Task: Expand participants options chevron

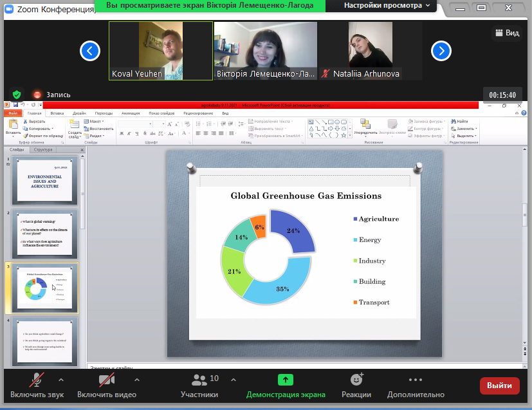Action: (x=233, y=379)
